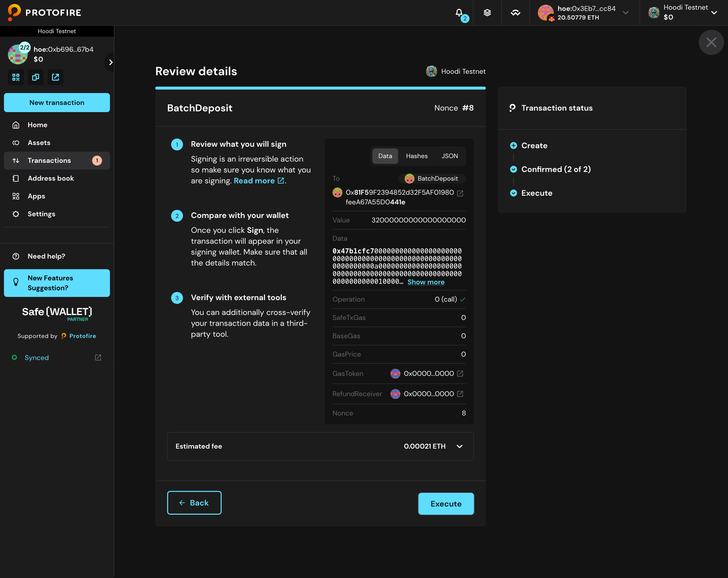Click the Execute button
Screen dimensions: 728x578
(x=446, y=504)
